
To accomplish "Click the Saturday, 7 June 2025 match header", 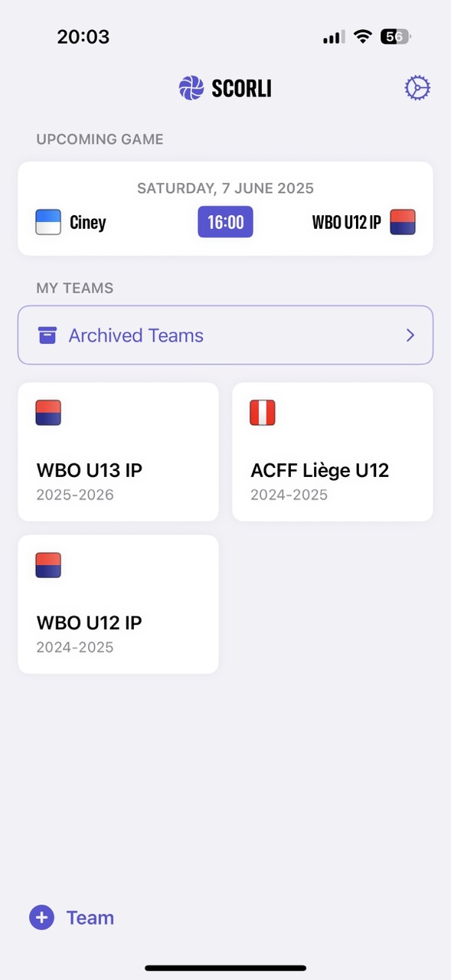I will click(x=225, y=188).
